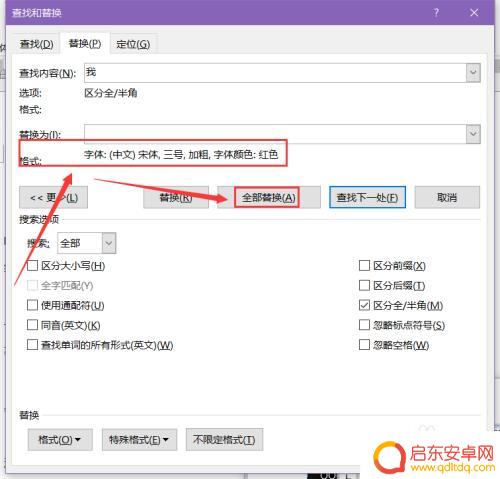The image size is (500, 479).
Task: Enable 查找单词的所有形式(英文)(W) checkbox
Action: pos(32,345)
